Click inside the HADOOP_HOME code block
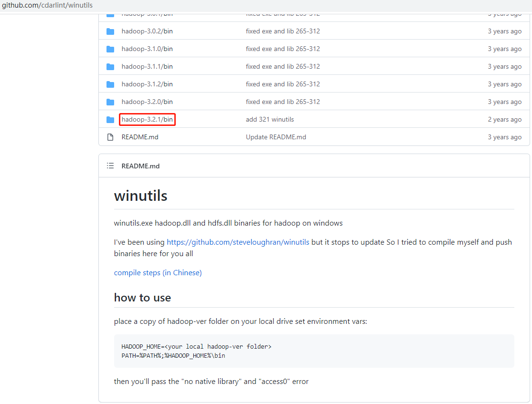532x404 pixels. [x=314, y=351]
